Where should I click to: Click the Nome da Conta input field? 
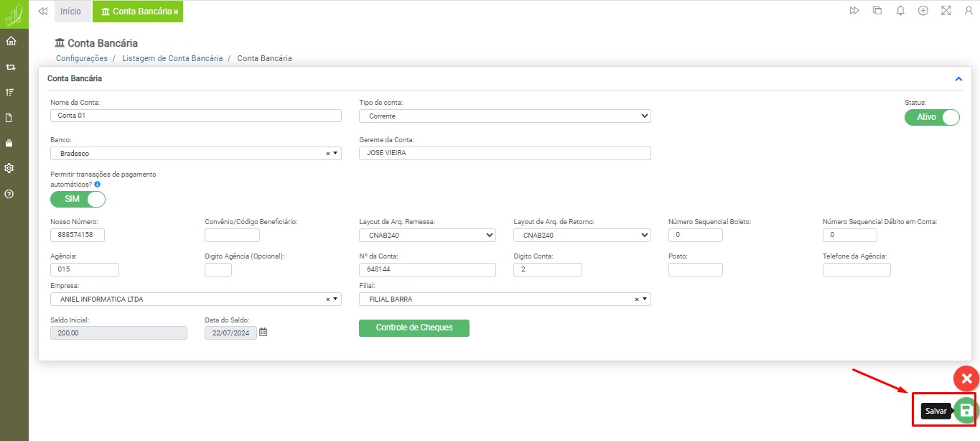coord(195,116)
